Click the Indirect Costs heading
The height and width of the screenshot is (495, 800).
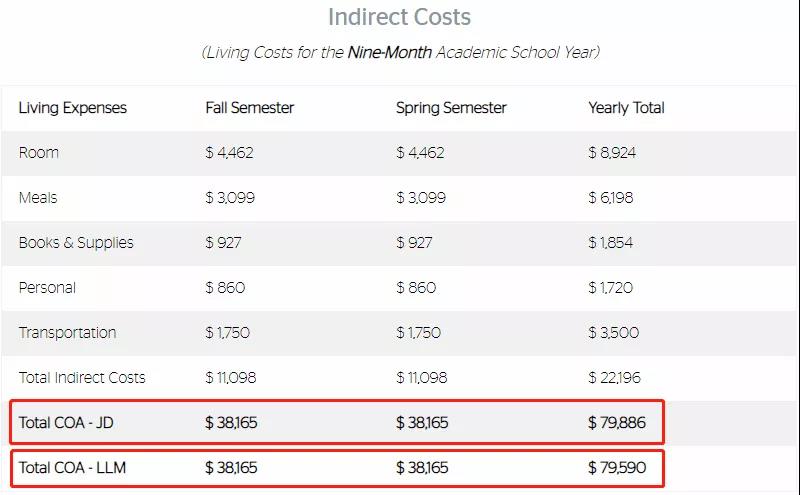click(x=399, y=17)
